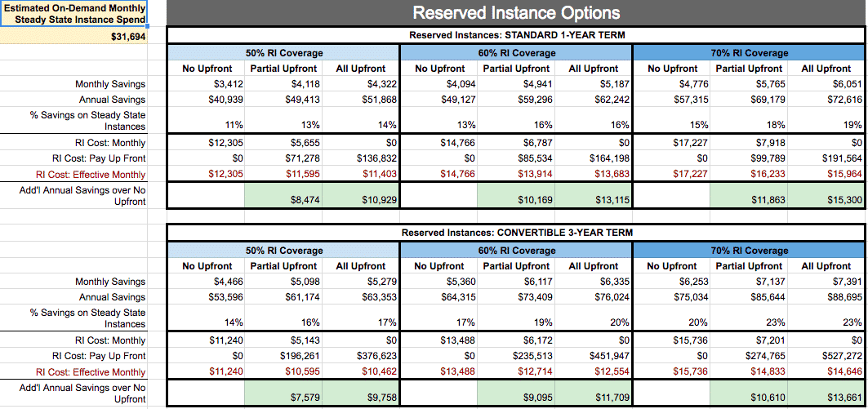Select 60% RI Coverage header in Standard section

pyautogui.click(x=516, y=53)
